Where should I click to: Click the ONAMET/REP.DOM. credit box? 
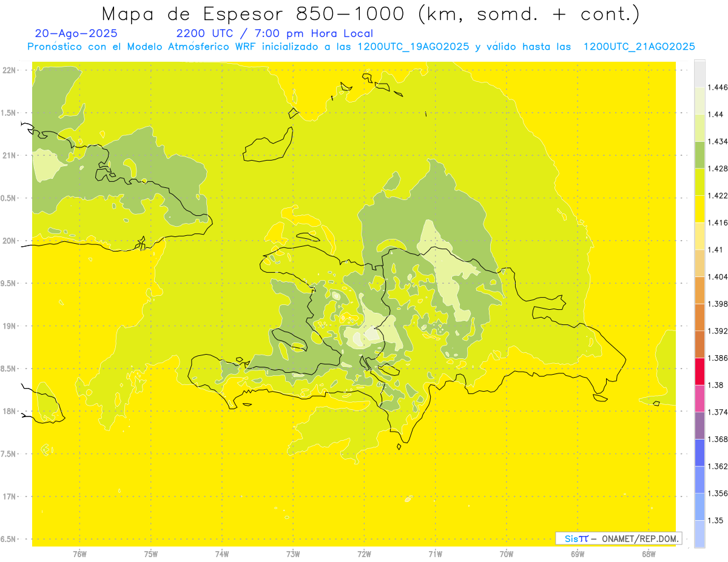618,538
